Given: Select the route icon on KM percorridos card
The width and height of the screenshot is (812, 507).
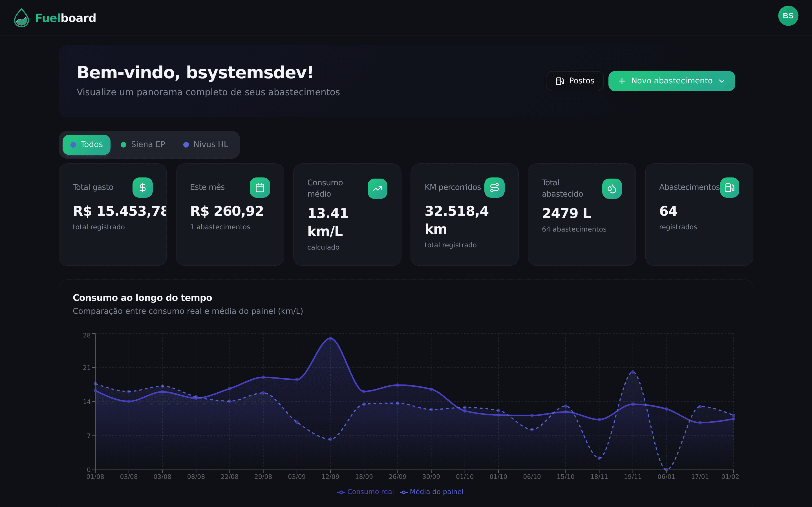Looking at the screenshot, I should click(495, 187).
